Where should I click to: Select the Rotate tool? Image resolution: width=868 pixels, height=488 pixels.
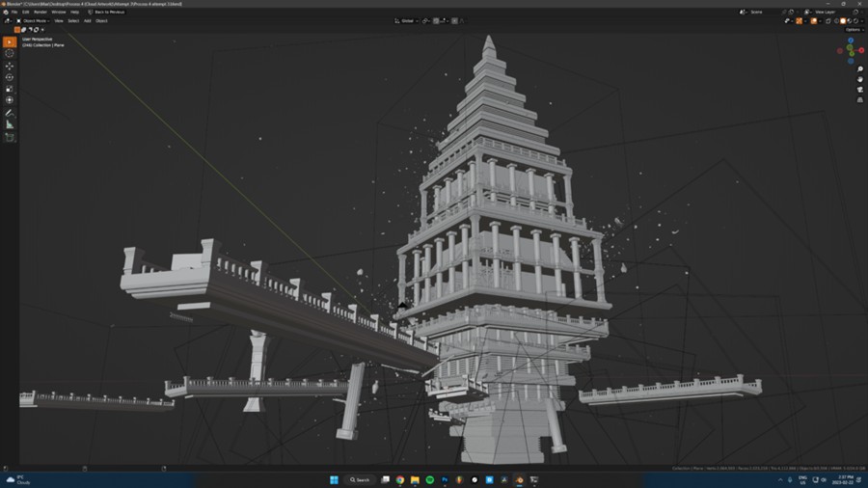(10, 77)
